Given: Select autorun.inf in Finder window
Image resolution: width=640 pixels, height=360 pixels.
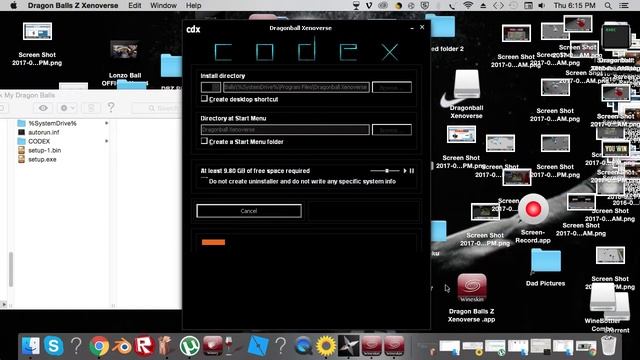Looking at the screenshot, I should pos(44,132).
